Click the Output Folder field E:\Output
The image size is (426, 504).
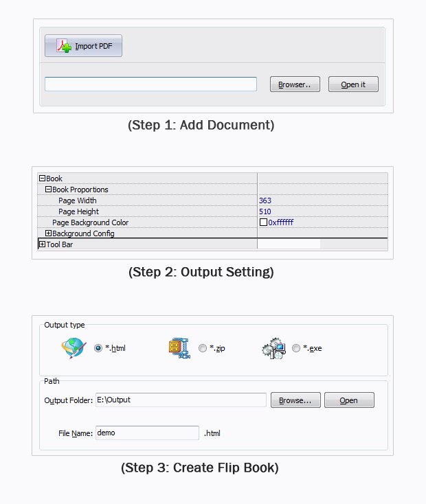coord(181,400)
